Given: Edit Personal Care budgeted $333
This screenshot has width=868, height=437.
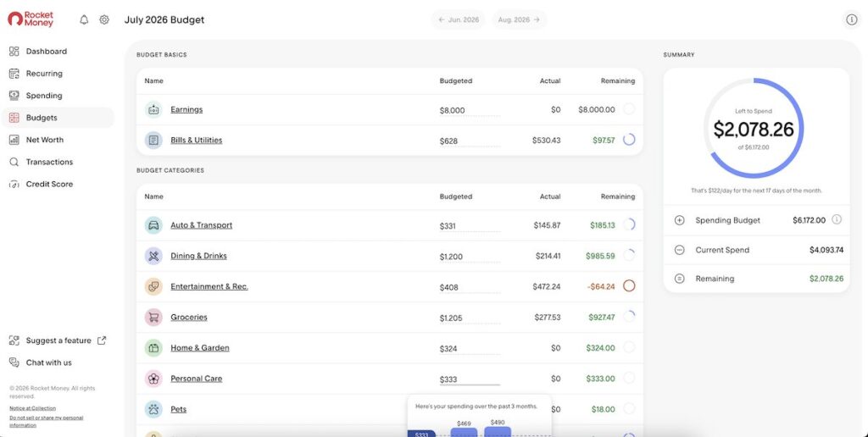Looking at the screenshot, I should (x=470, y=379).
